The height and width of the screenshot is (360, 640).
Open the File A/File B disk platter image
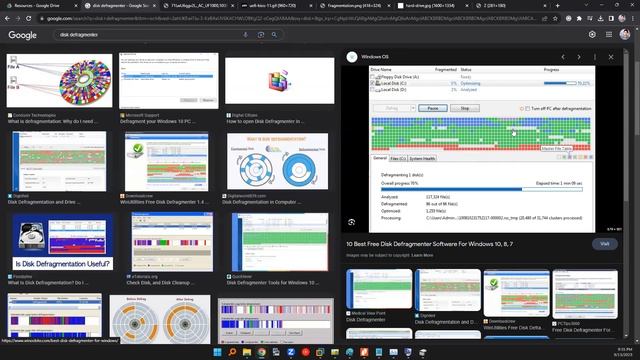59,80
